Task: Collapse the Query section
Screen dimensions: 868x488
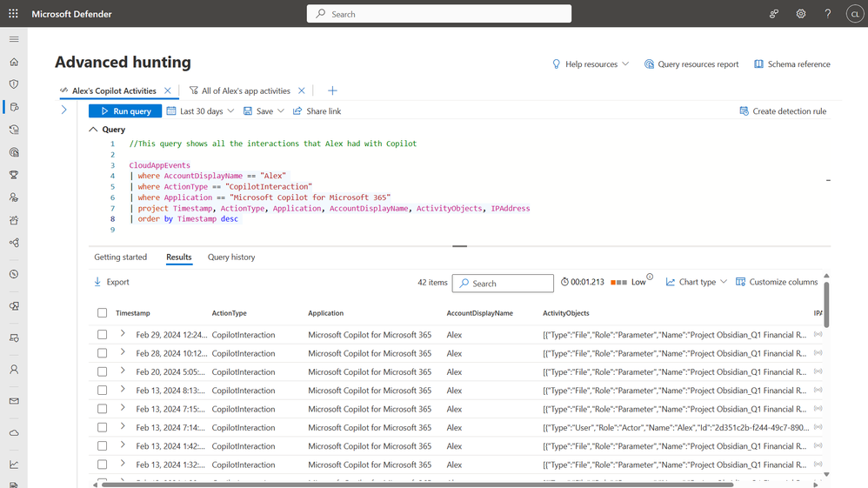Action: (x=94, y=130)
